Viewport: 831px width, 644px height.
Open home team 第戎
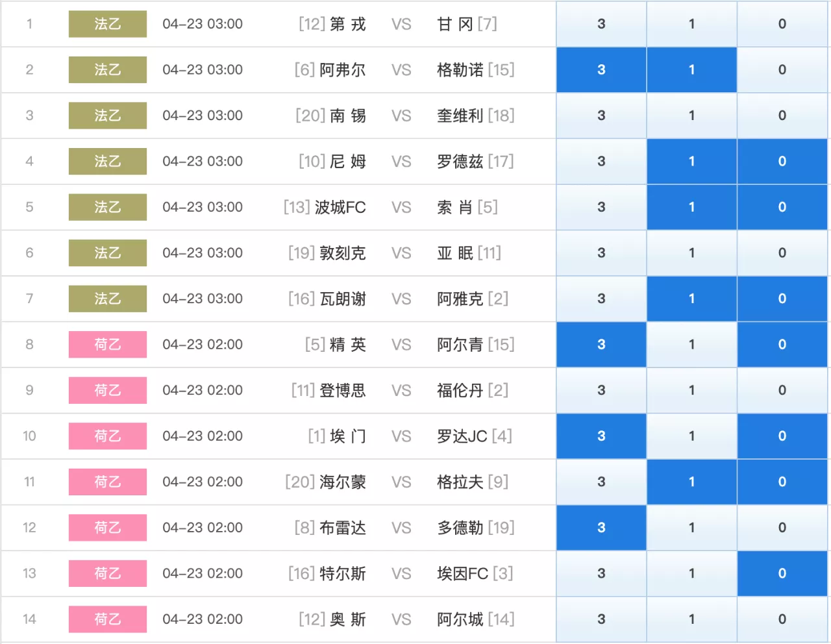pos(348,24)
